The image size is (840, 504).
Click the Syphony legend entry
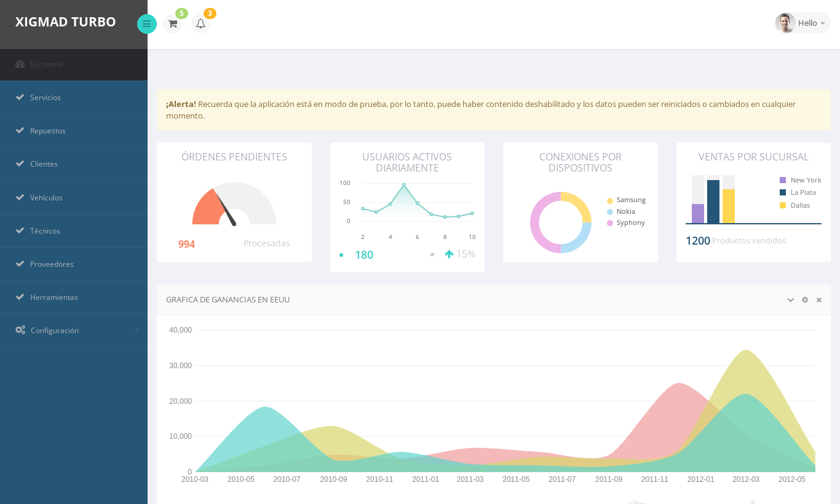click(x=626, y=223)
